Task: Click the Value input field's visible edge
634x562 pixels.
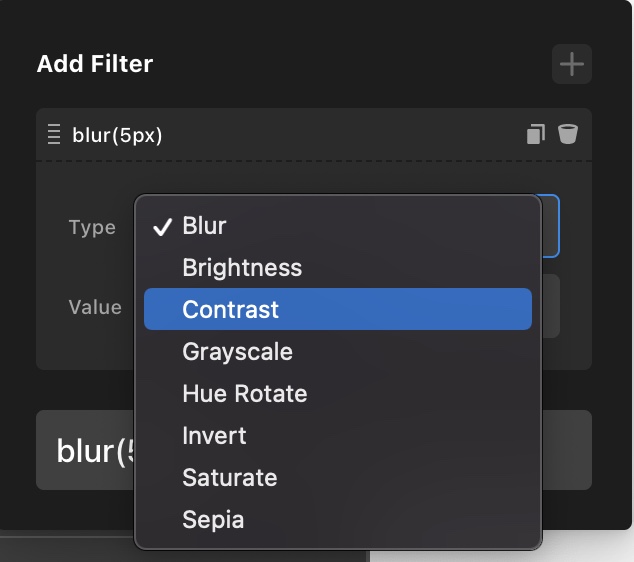Action: point(551,307)
